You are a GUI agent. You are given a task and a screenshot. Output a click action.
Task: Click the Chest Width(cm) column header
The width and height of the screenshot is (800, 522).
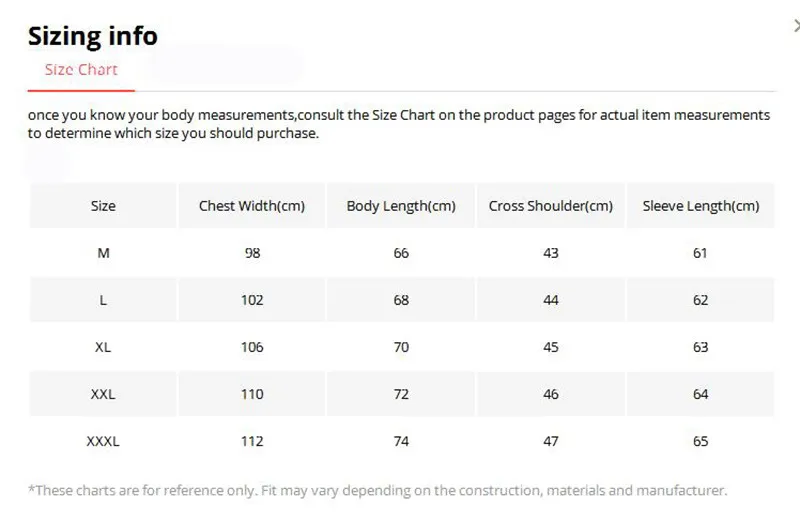click(252, 206)
